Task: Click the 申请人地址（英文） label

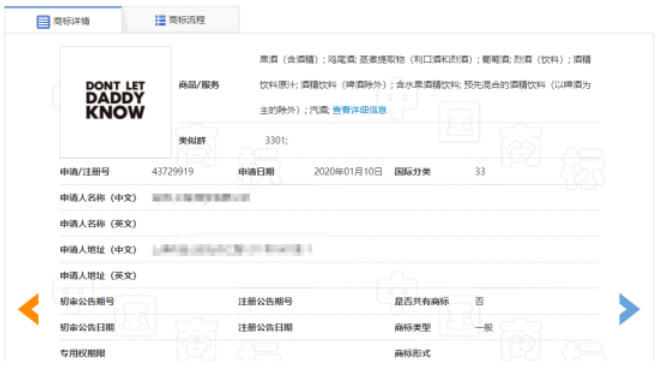Action: pyautogui.click(x=98, y=275)
